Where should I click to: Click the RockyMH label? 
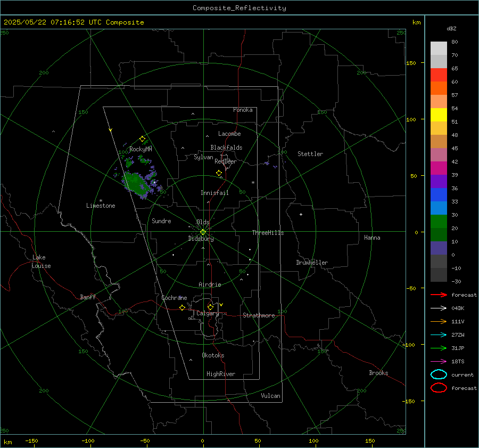(x=141, y=149)
